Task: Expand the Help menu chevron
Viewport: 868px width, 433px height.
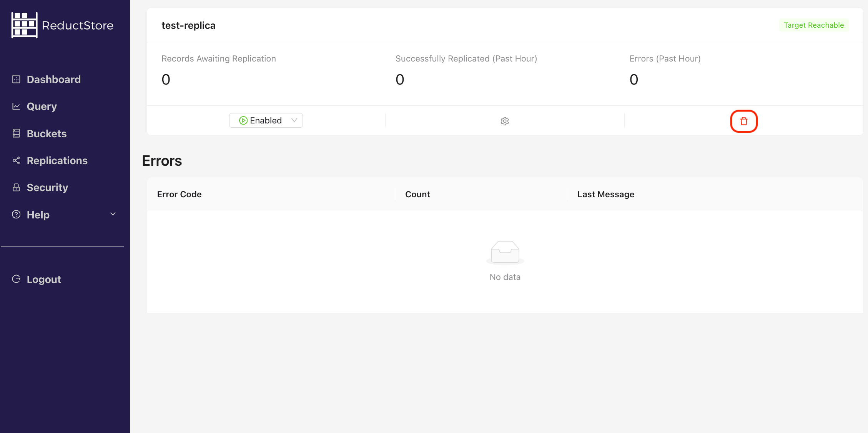Action: (x=112, y=214)
